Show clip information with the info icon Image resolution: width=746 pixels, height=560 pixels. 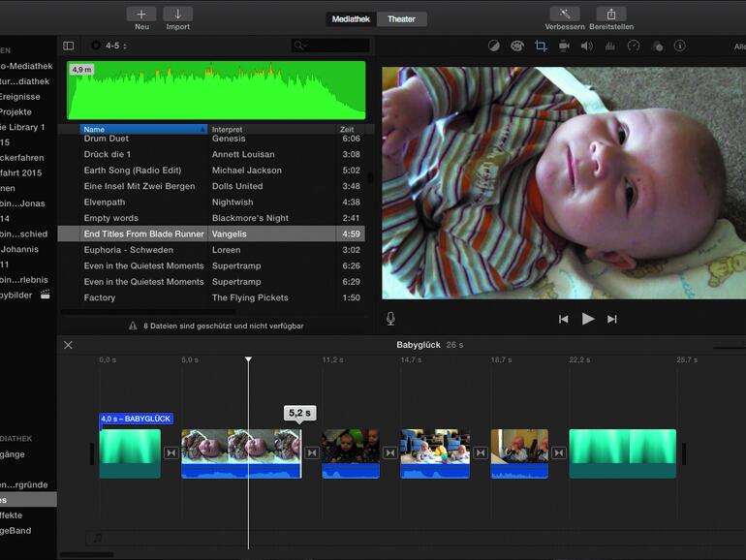pos(679,46)
